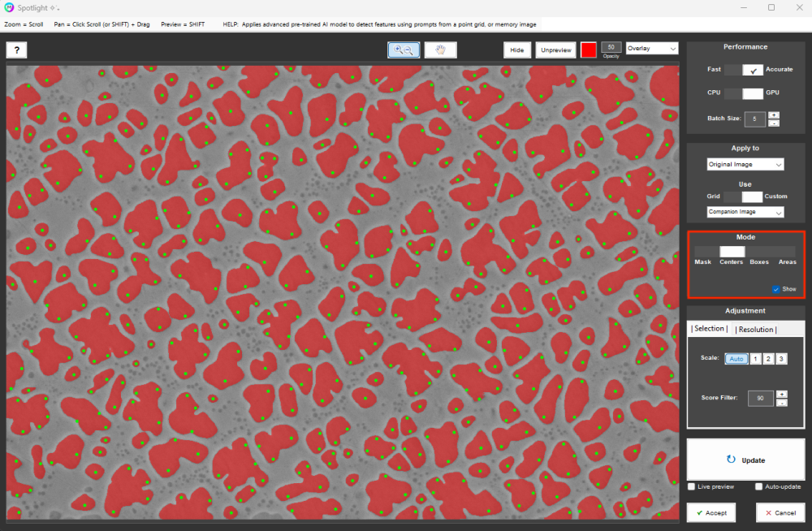Cancel the Spotlight dialog
This screenshot has height=531, width=812.
780,512
